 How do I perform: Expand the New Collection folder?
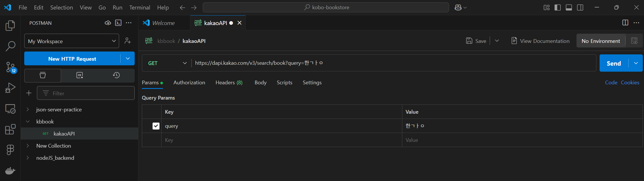28,146
